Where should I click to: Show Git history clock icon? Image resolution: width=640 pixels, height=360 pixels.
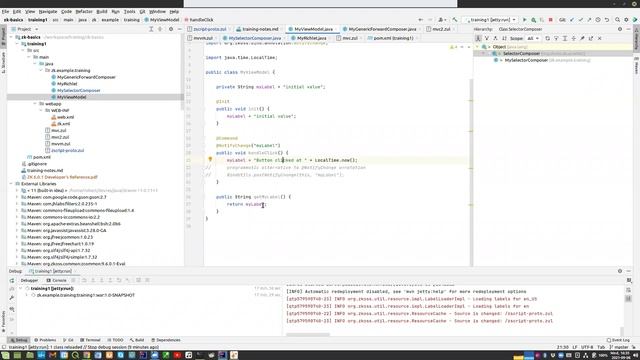[598, 20]
